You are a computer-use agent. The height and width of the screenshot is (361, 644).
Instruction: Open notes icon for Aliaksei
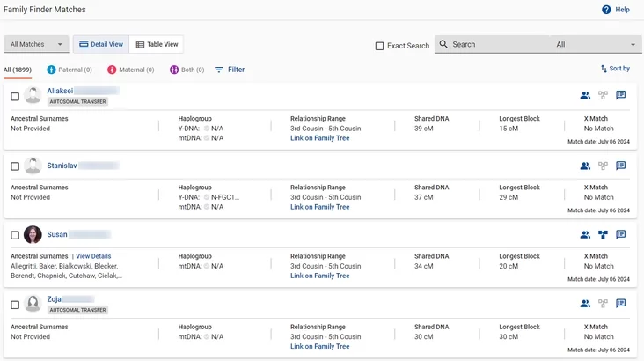(x=620, y=95)
